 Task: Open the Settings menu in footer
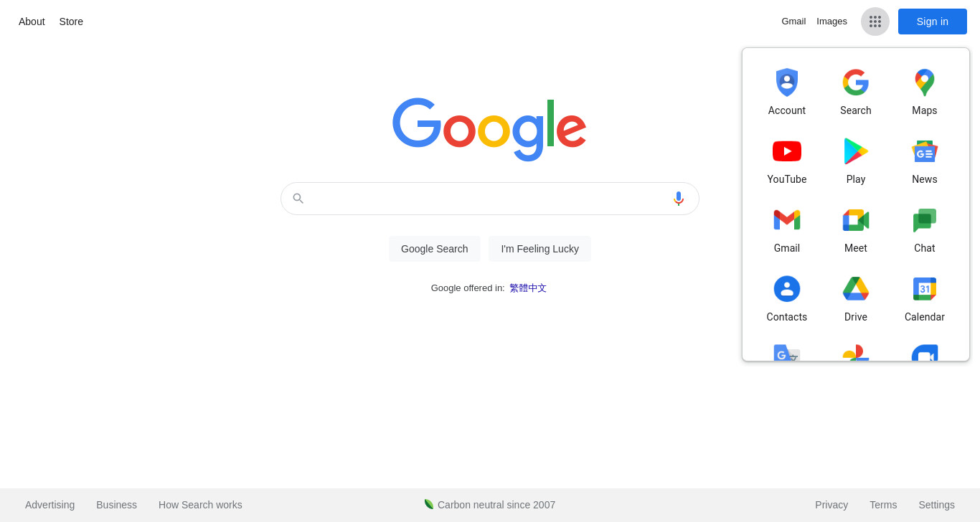click(x=937, y=505)
